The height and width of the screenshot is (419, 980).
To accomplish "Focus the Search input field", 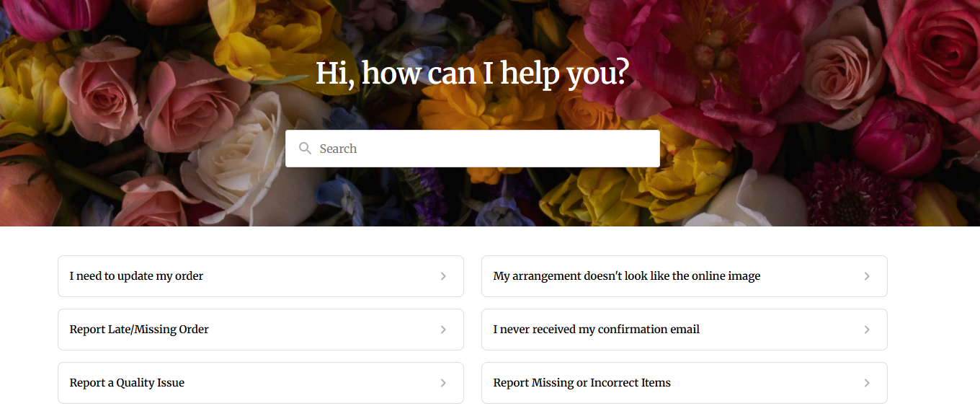I will [483, 149].
